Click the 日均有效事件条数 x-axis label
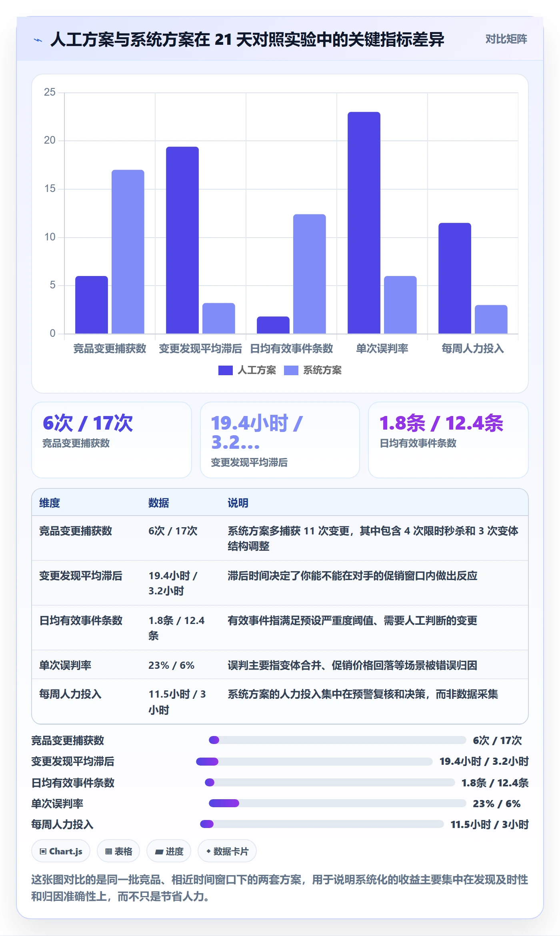The image size is (560, 936). point(292,349)
